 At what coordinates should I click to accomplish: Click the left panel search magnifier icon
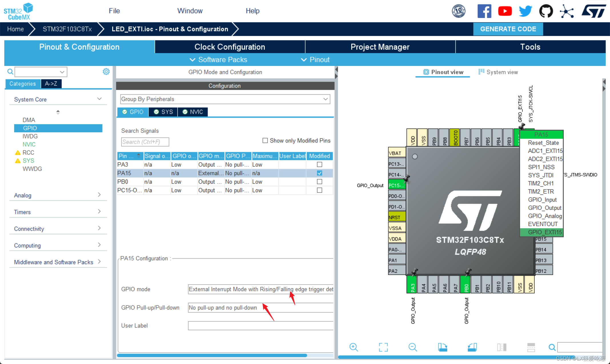[10, 72]
